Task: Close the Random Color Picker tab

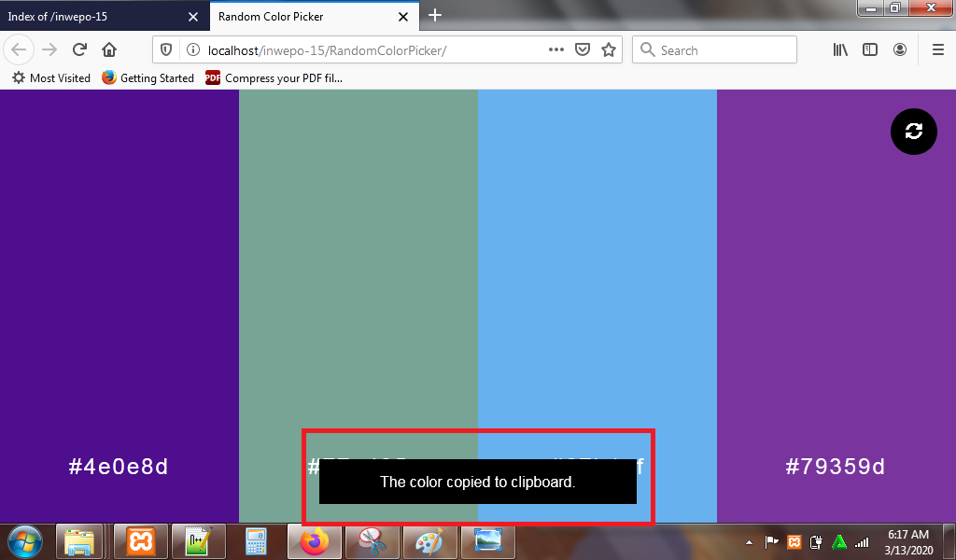Action: pos(403,17)
